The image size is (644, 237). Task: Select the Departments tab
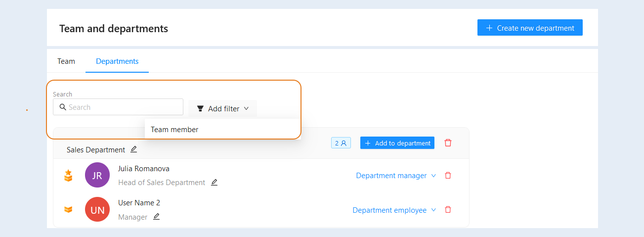click(117, 61)
